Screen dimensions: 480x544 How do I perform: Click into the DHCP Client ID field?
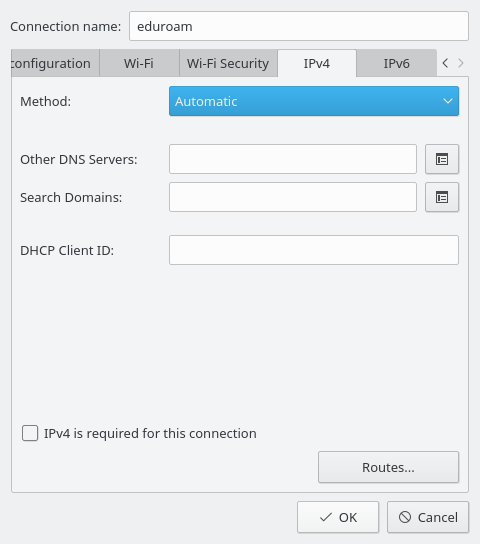(x=314, y=250)
